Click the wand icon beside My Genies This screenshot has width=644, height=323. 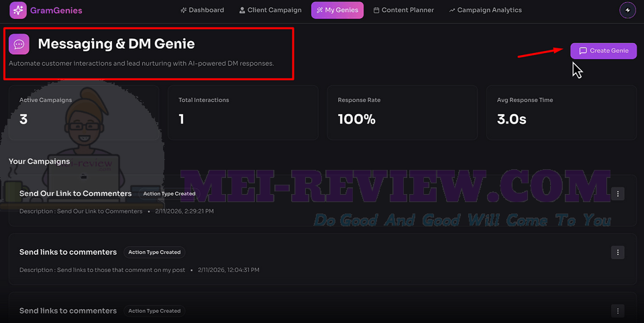point(319,10)
